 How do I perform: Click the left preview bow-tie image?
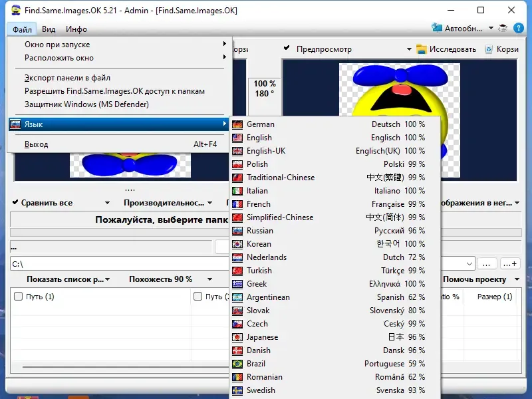130,165
